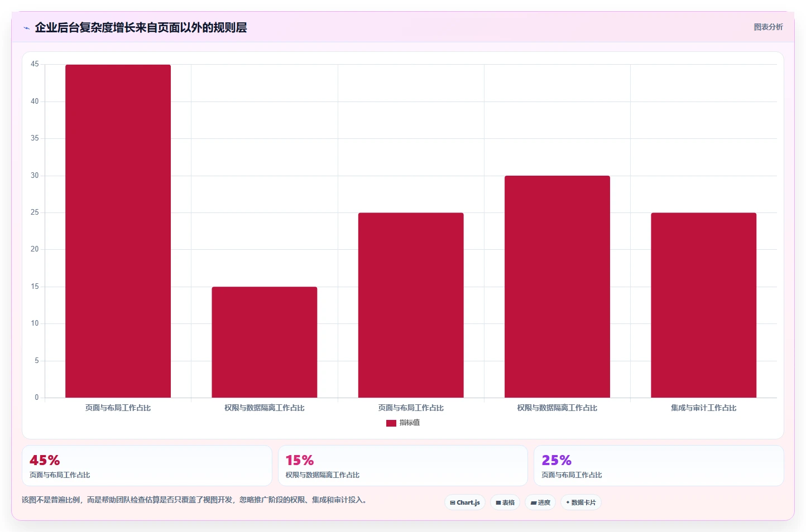
Task: Open the 25% stat card
Action: 659,466
